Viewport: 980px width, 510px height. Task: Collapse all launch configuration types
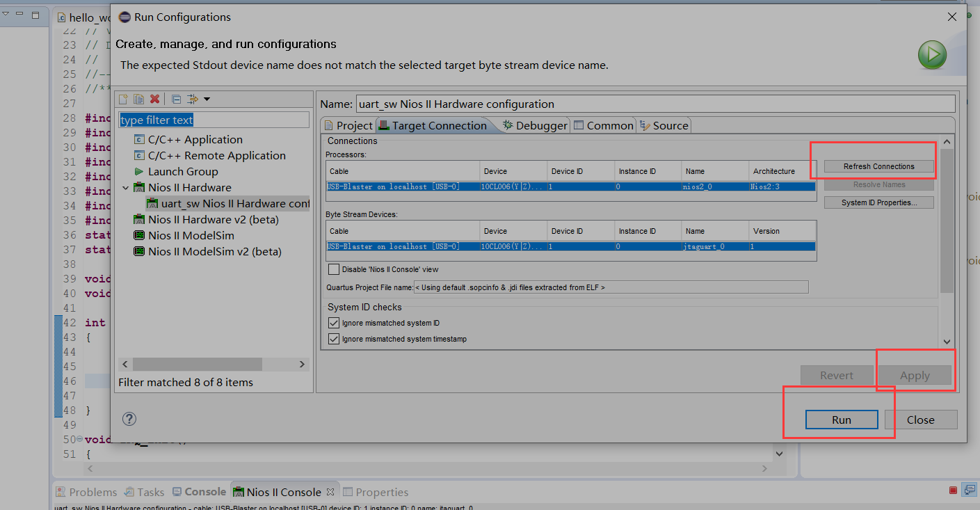(176, 99)
